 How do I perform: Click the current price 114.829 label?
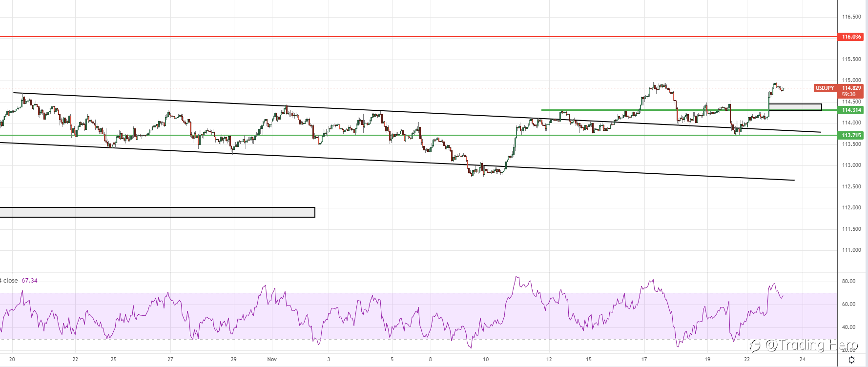click(x=851, y=88)
